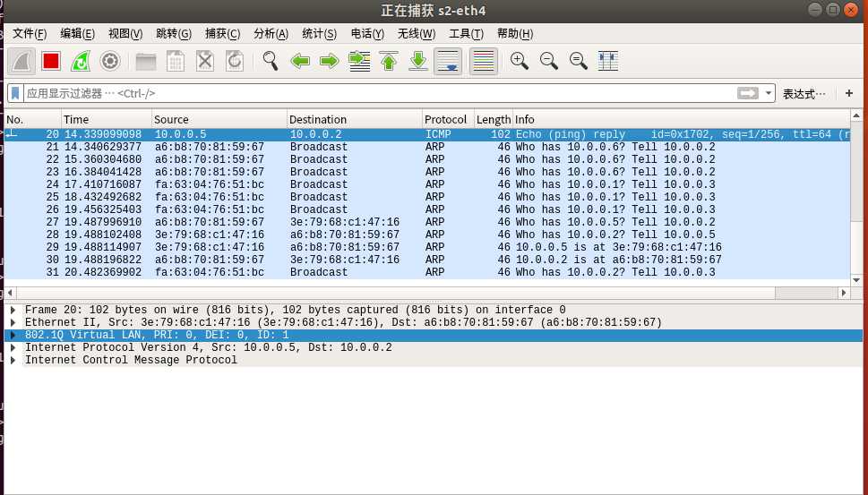
Task: Close the capture file X icon
Action: [x=205, y=61]
